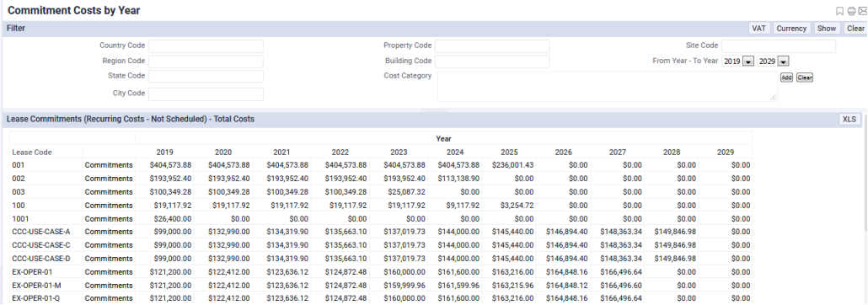868x305 pixels.
Task: Click the resize grip of Cost Category box
Action: click(x=774, y=98)
